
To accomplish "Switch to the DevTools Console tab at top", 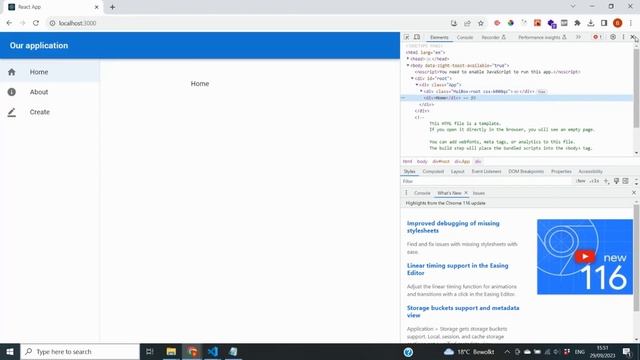I will tap(465, 37).
